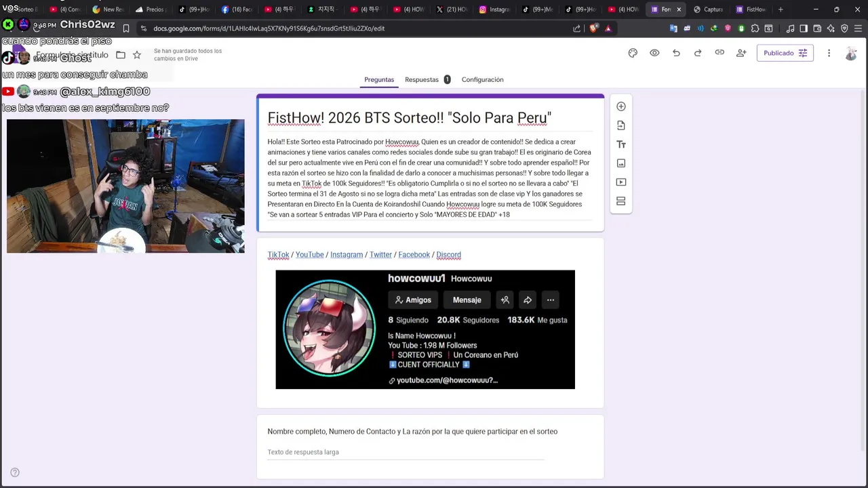Open Leo AI sparkle icon

point(831,28)
